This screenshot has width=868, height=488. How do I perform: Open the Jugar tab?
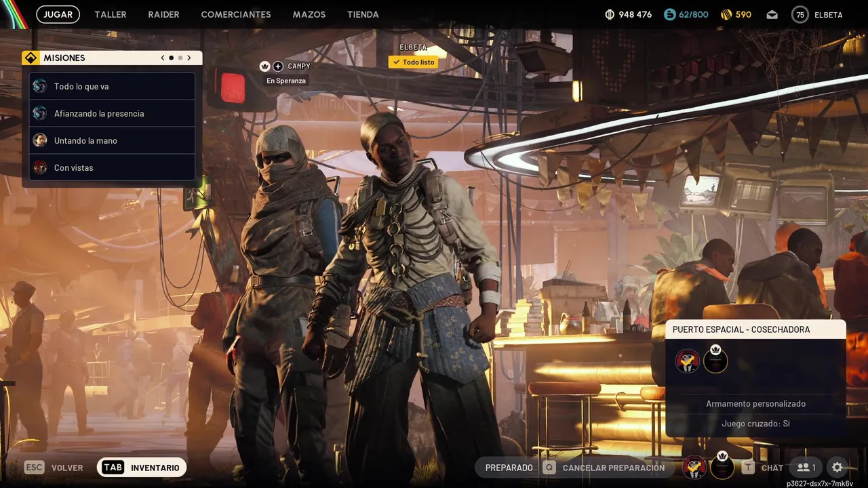coord(58,14)
